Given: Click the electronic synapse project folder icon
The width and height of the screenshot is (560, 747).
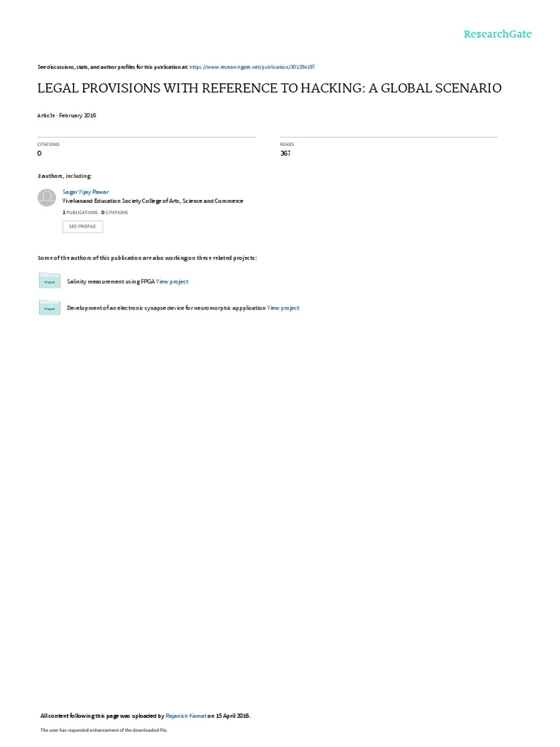Looking at the screenshot, I should pyautogui.click(x=50, y=307).
